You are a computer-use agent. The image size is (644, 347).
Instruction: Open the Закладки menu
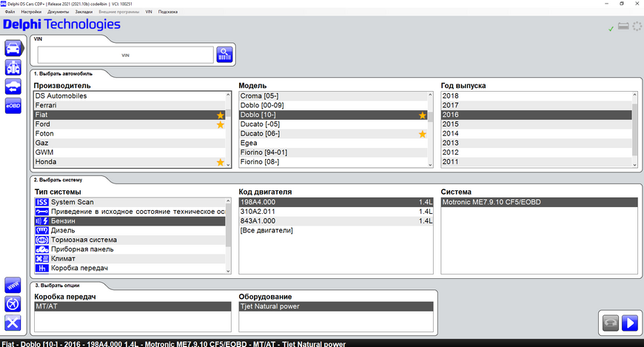click(x=84, y=12)
